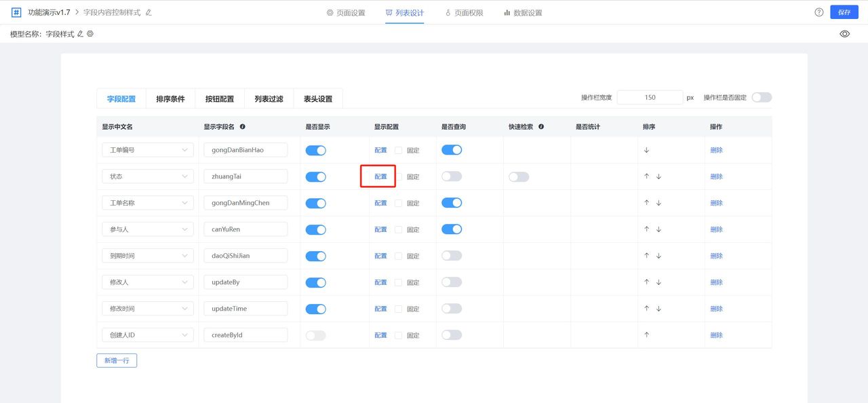
Task: 开启状态字段的是否查询开关
Action: click(451, 176)
